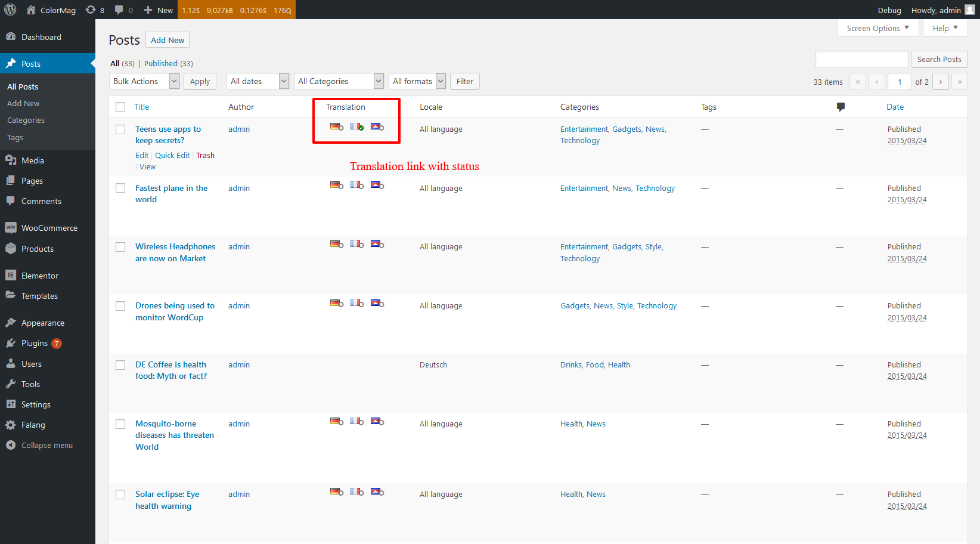This screenshot has height=544, width=980.
Task: Open German translation for Mosquito-borne diseases post
Action: pos(337,421)
